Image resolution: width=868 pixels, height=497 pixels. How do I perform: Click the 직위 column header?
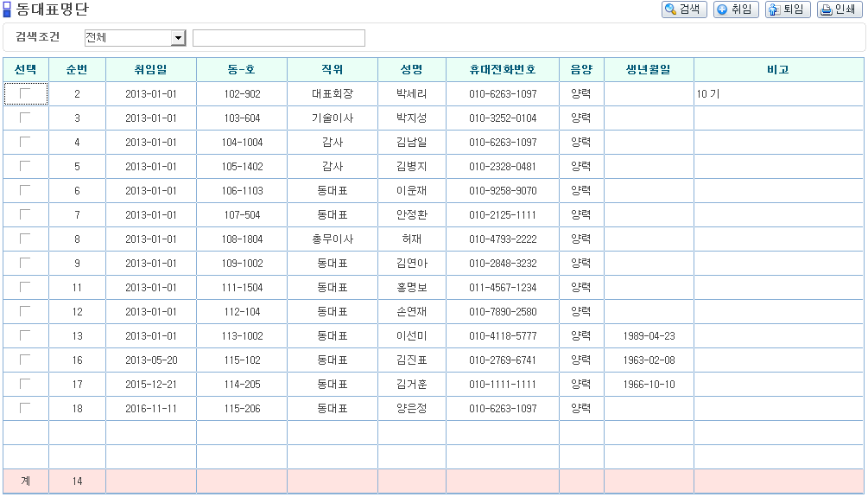click(333, 69)
